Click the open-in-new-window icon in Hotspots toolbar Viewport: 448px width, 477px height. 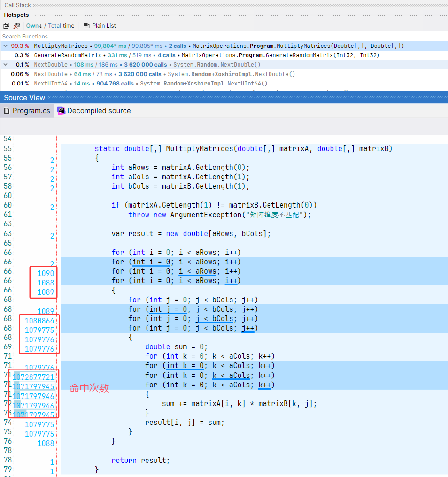coord(7,26)
